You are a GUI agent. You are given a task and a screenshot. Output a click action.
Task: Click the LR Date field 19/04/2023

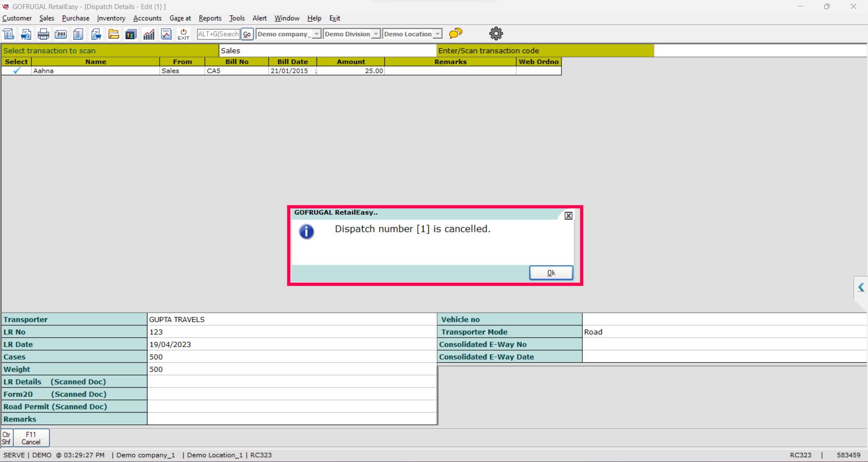[292, 344]
